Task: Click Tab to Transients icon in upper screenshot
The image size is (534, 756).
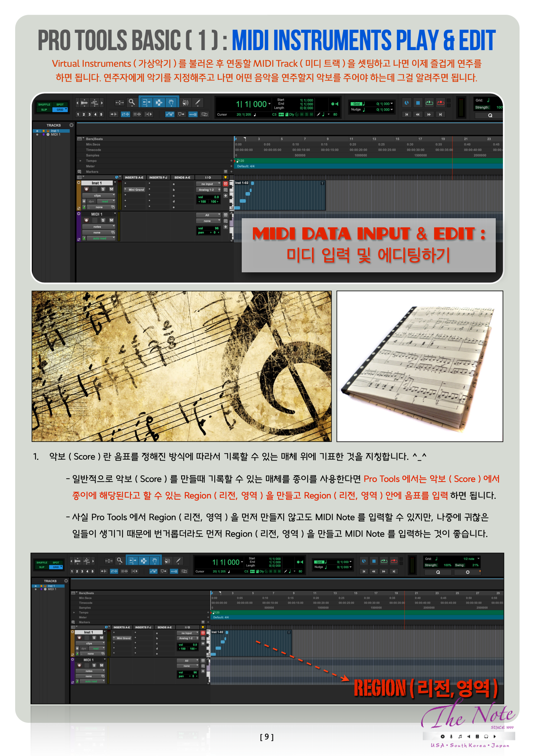Action: 114,114
